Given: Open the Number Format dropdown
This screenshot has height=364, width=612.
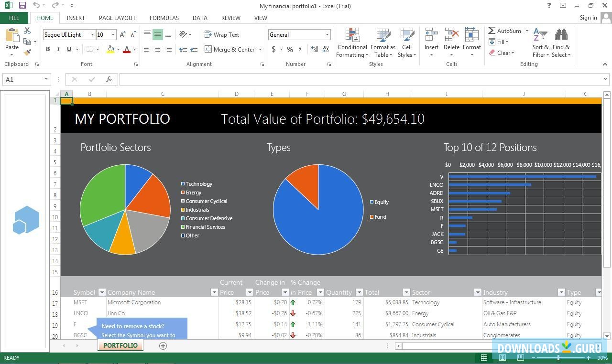Looking at the screenshot, I should [327, 34].
